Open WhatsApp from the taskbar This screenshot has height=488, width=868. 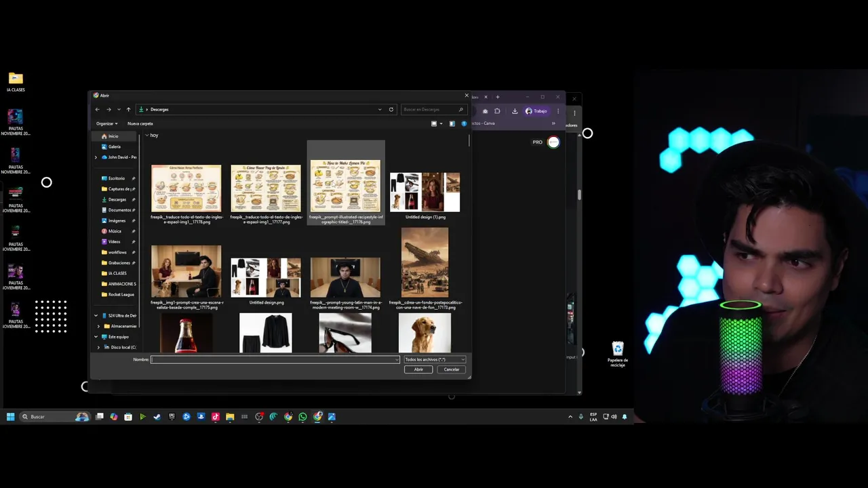pos(302,417)
